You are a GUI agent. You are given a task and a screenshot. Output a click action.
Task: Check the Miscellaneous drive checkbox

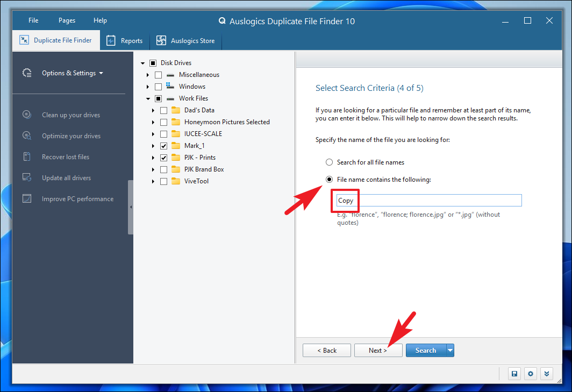(x=158, y=75)
